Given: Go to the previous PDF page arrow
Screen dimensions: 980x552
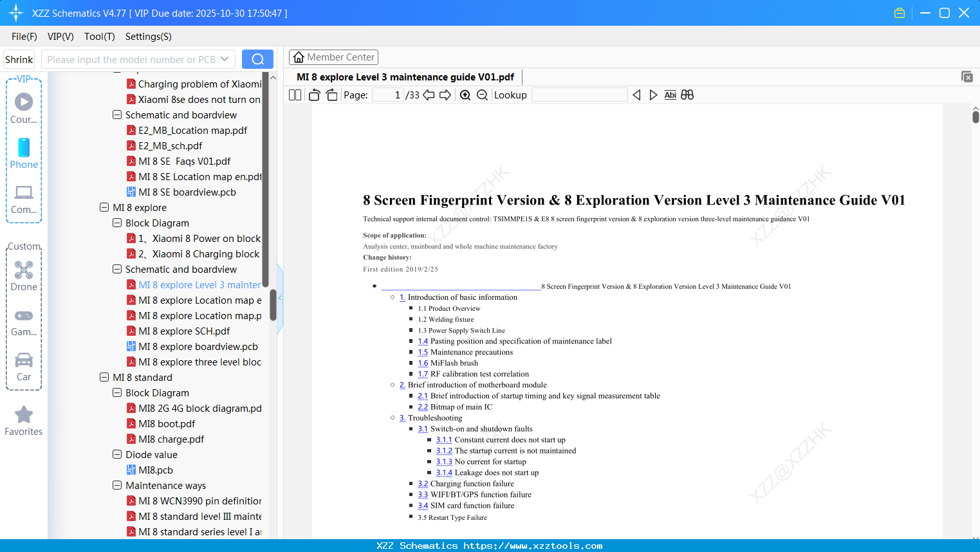Looking at the screenshot, I should [429, 95].
